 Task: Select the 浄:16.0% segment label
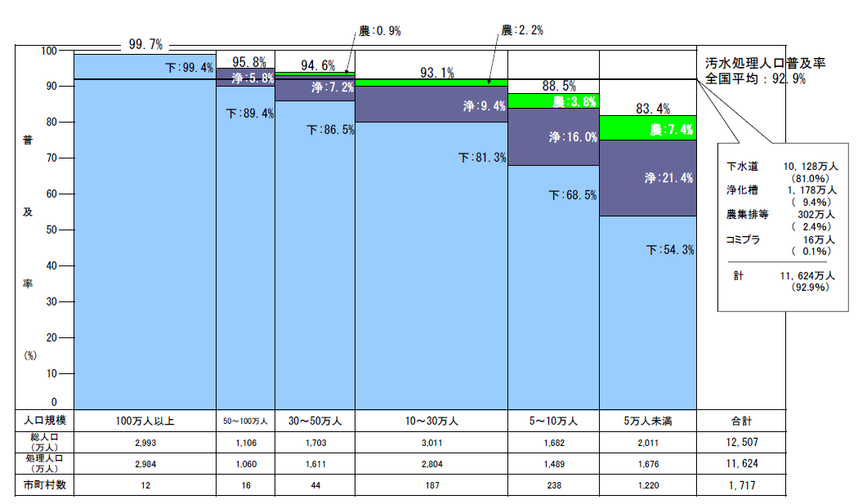click(x=574, y=136)
